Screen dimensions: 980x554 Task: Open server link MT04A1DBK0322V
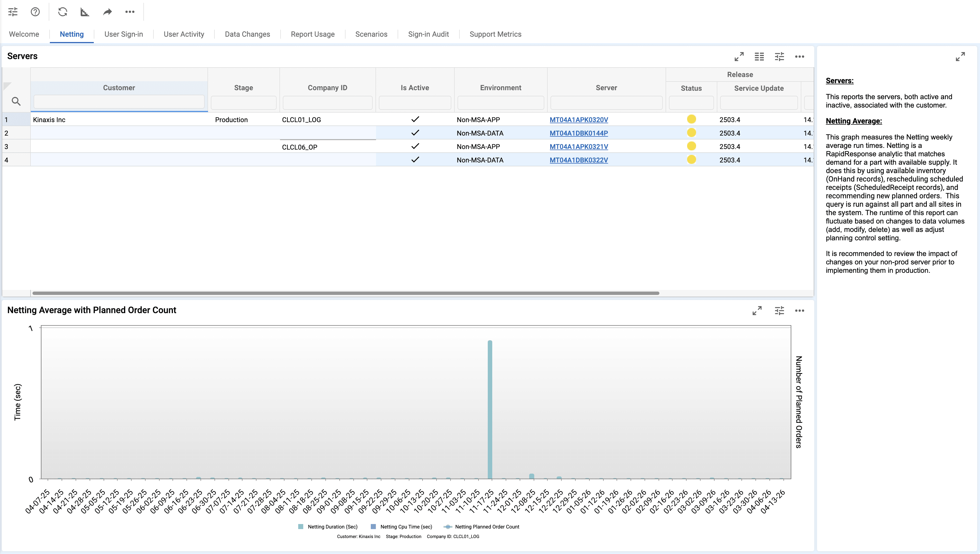coord(579,160)
